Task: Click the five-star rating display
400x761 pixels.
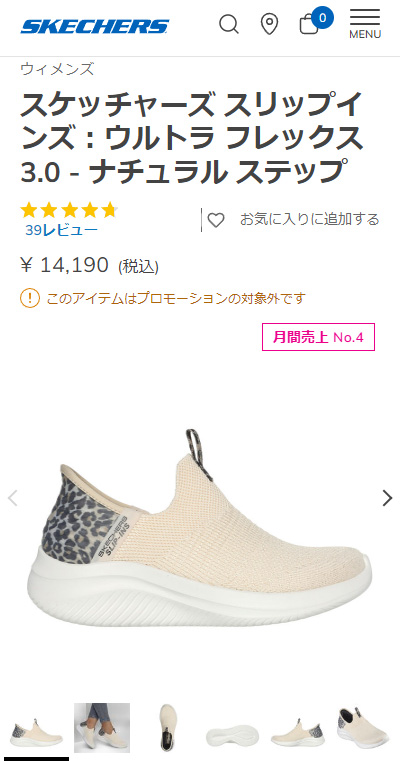Action: [x=68, y=210]
